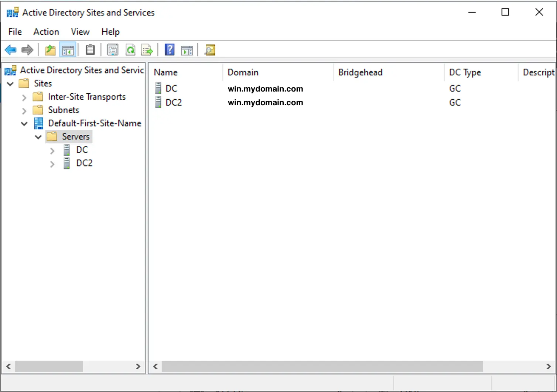This screenshot has width=557, height=392.
Task: Expand the DC node in the tree
Action: pyautogui.click(x=52, y=151)
